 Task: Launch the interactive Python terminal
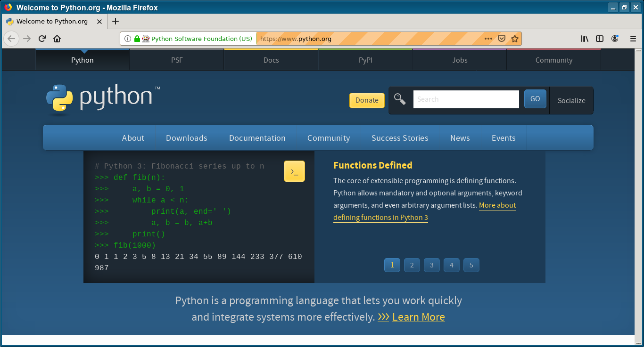click(x=294, y=171)
